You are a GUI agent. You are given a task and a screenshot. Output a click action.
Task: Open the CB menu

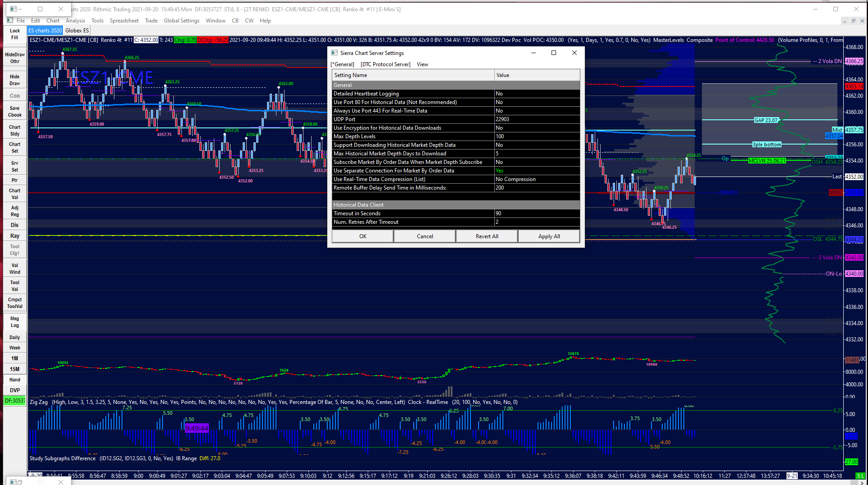coord(235,21)
